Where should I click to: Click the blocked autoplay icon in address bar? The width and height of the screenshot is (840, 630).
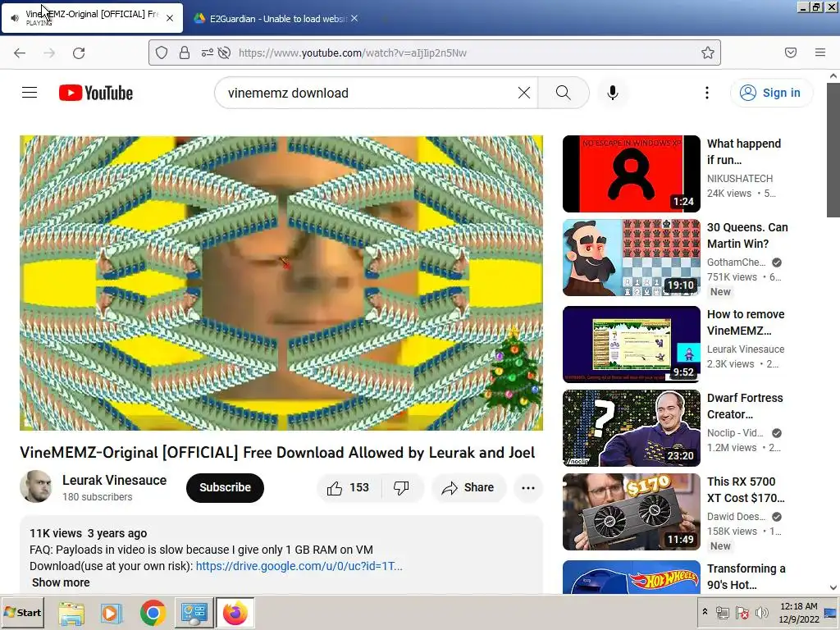click(225, 52)
